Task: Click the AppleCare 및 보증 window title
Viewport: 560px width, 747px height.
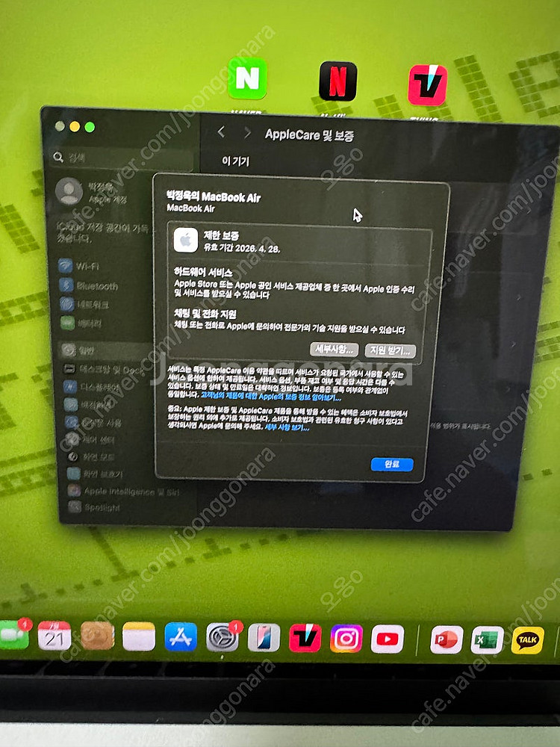Action: (x=310, y=134)
